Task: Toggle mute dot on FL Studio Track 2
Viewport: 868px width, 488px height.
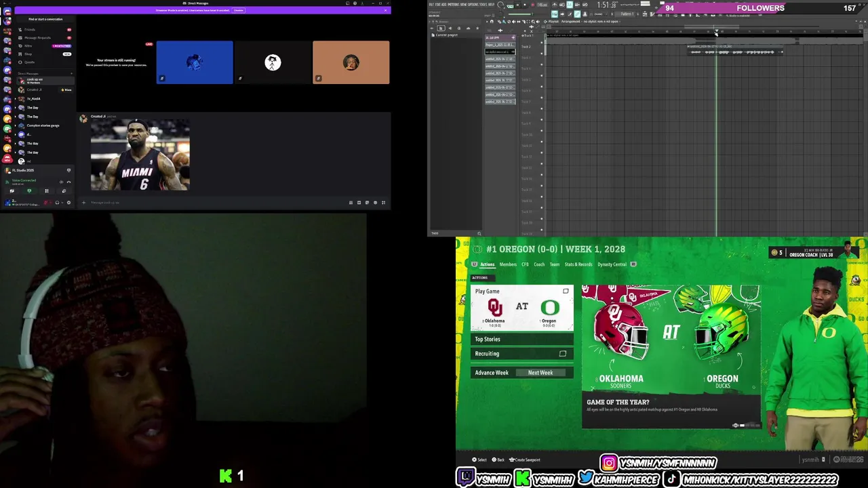Action: coord(542,54)
